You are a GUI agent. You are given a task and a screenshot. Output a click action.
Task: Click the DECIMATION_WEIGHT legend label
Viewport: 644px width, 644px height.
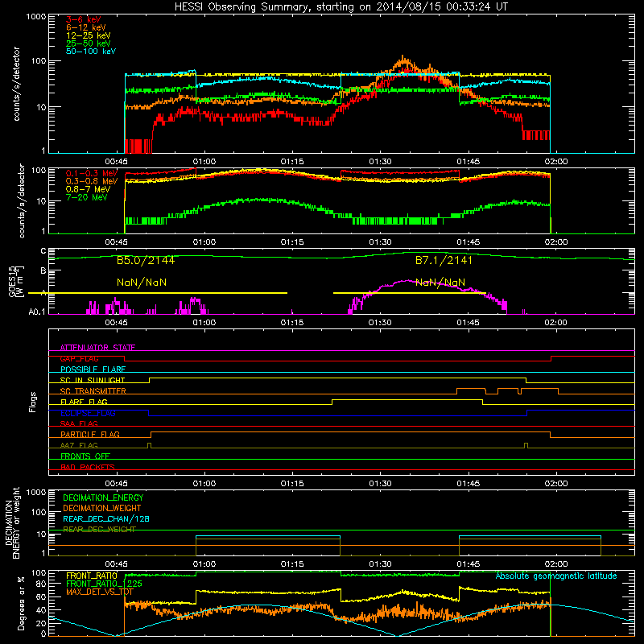102,508
